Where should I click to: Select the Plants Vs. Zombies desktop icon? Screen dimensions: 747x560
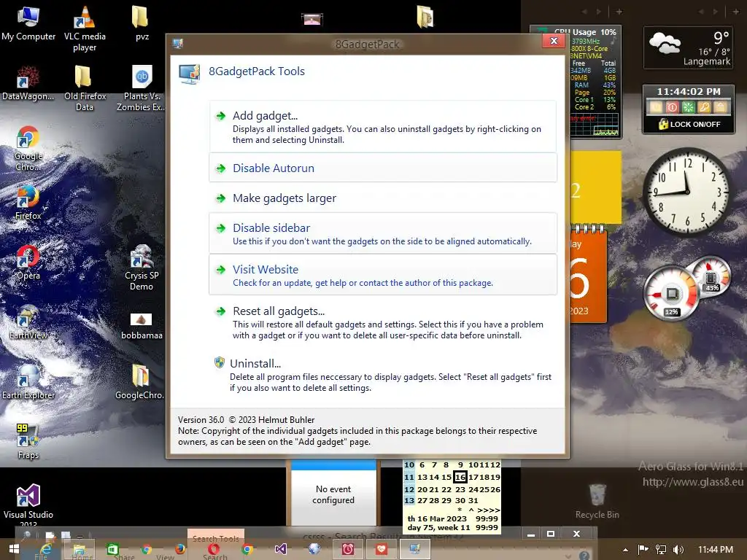pos(142,88)
